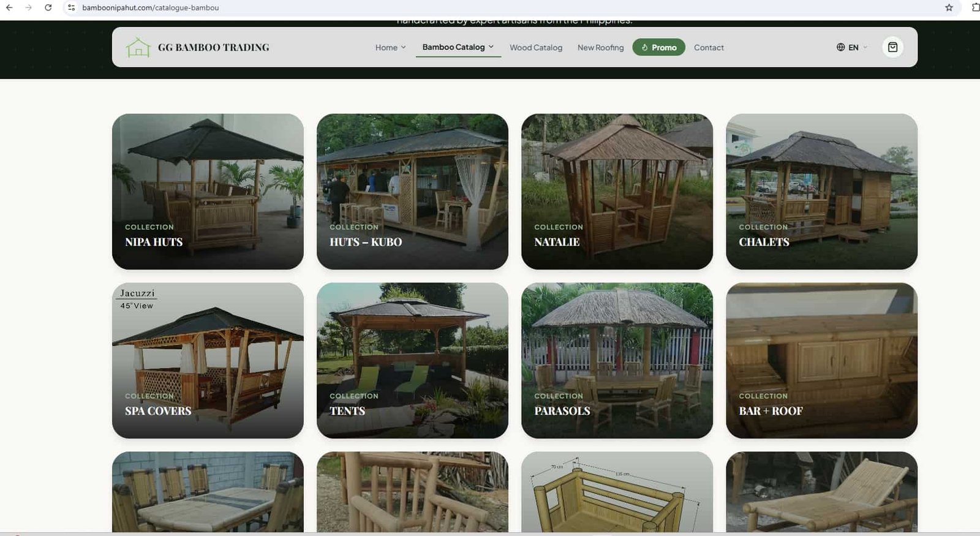Expand the Bamboo Catalog dropdown
This screenshot has width=980, height=536.
pyautogui.click(x=458, y=47)
